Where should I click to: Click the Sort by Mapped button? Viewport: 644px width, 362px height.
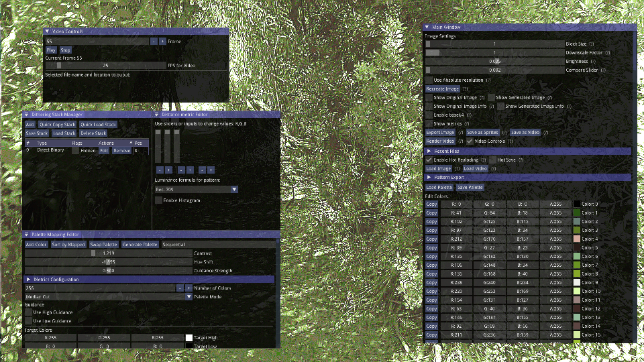[68, 244]
